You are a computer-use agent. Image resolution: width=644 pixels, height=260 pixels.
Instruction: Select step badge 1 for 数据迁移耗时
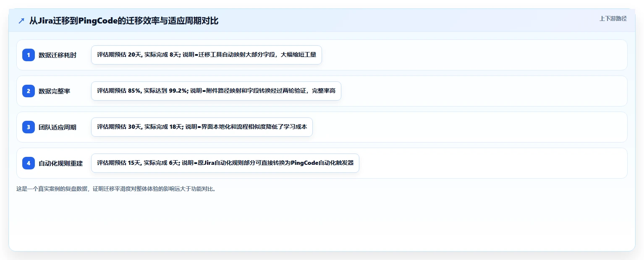click(29, 55)
